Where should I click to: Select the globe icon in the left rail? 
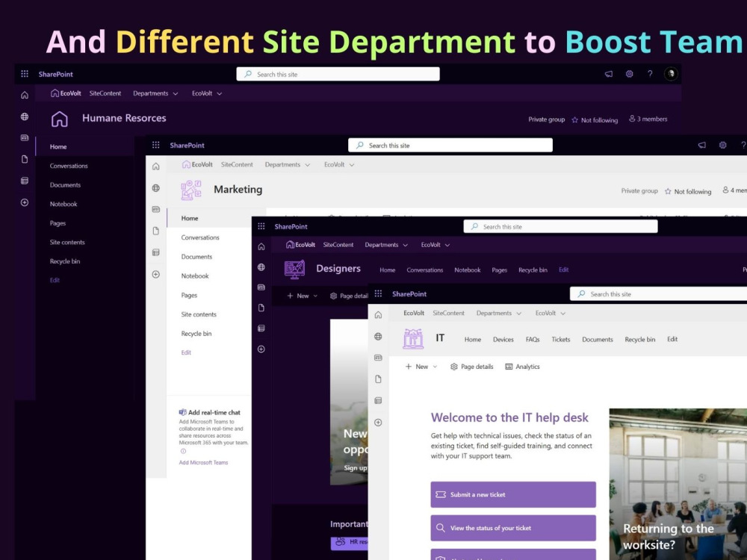pos(25,118)
